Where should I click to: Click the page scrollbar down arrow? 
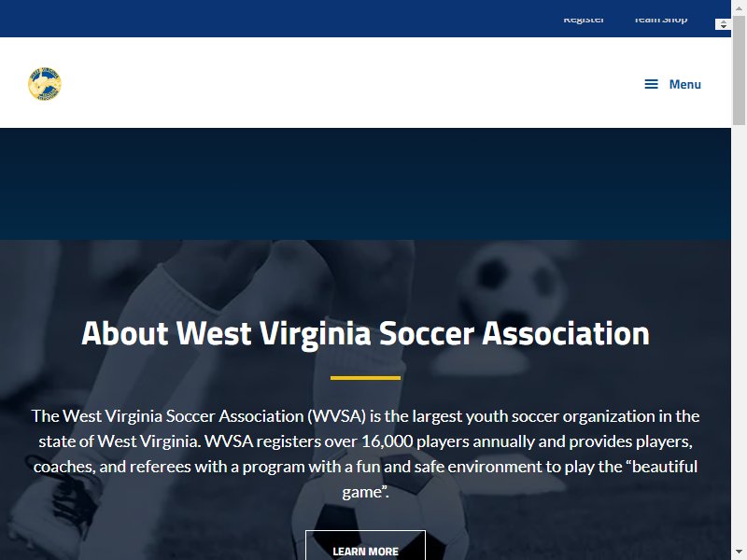[x=739, y=553]
